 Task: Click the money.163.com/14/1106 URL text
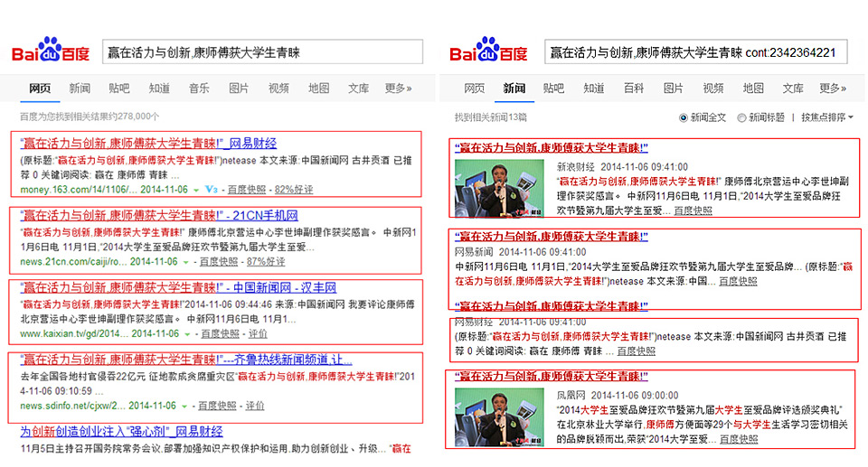click(x=78, y=190)
